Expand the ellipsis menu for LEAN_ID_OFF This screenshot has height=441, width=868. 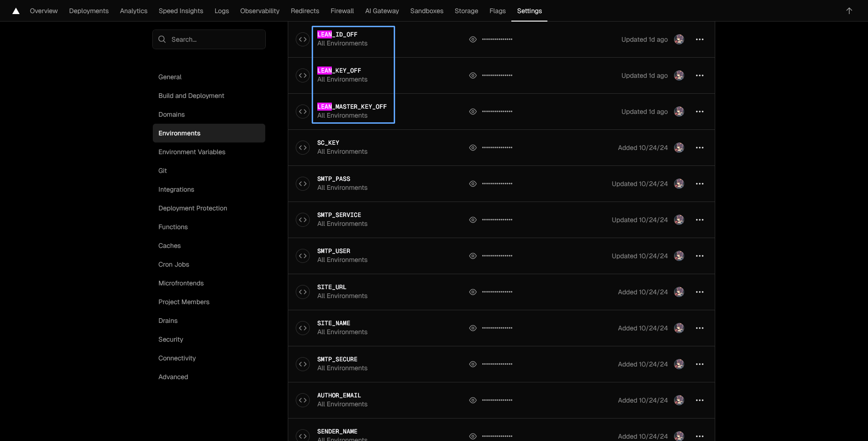pyautogui.click(x=700, y=39)
